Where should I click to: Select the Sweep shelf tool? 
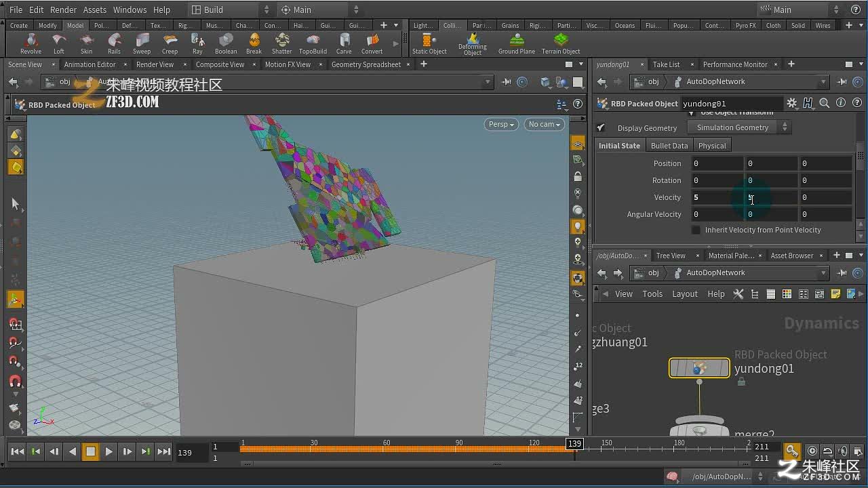click(x=142, y=43)
